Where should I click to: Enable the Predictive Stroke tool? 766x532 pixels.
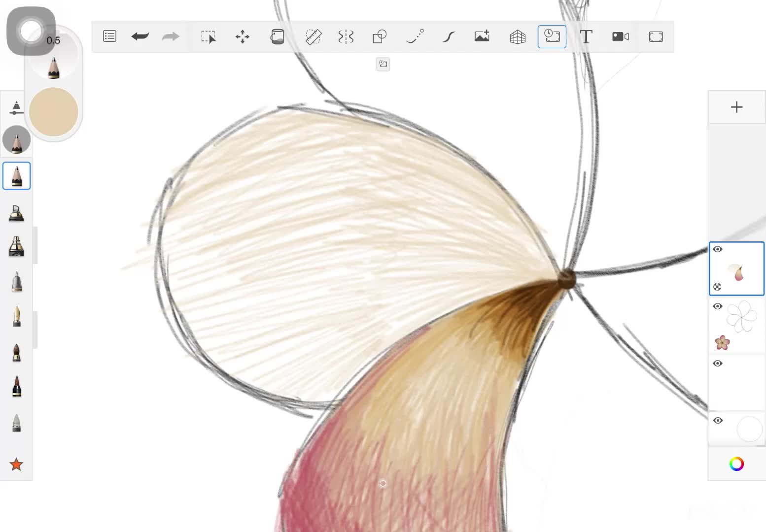point(415,36)
